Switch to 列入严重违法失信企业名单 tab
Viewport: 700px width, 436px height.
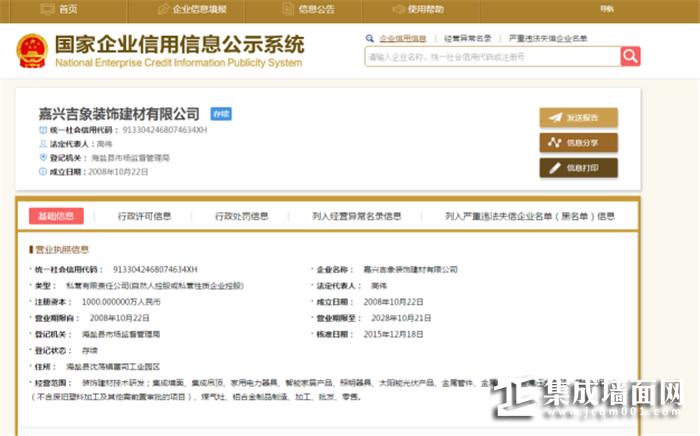[529, 216]
